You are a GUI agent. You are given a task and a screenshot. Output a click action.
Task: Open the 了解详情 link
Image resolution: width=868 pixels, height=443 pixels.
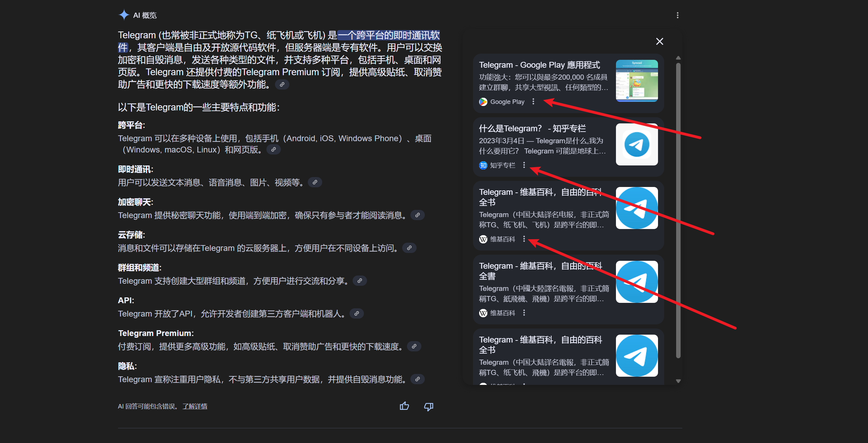point(195,406)
